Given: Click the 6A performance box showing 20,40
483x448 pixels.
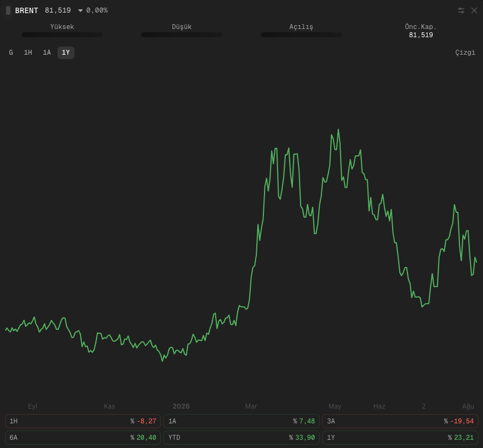Looking at the screenshot, I should [x=83, y=437].
